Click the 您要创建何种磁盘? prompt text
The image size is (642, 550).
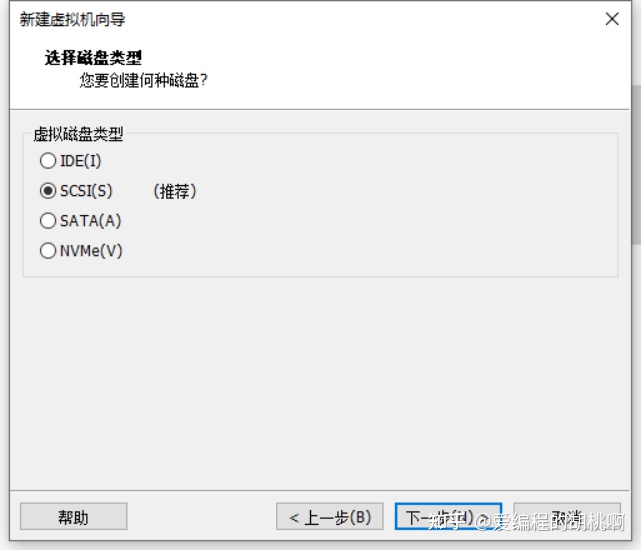click(x=143, y=80)
